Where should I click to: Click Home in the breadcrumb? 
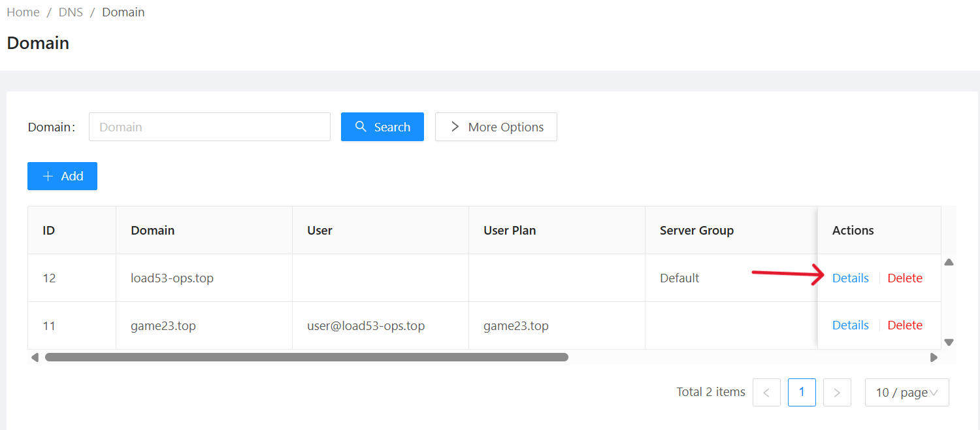click(x=23, y=12)
